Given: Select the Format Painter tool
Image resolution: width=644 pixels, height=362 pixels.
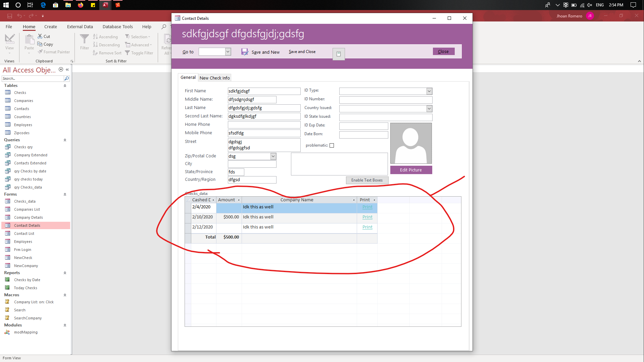Looking at the screenshot, I should click(x=54, y=52).
